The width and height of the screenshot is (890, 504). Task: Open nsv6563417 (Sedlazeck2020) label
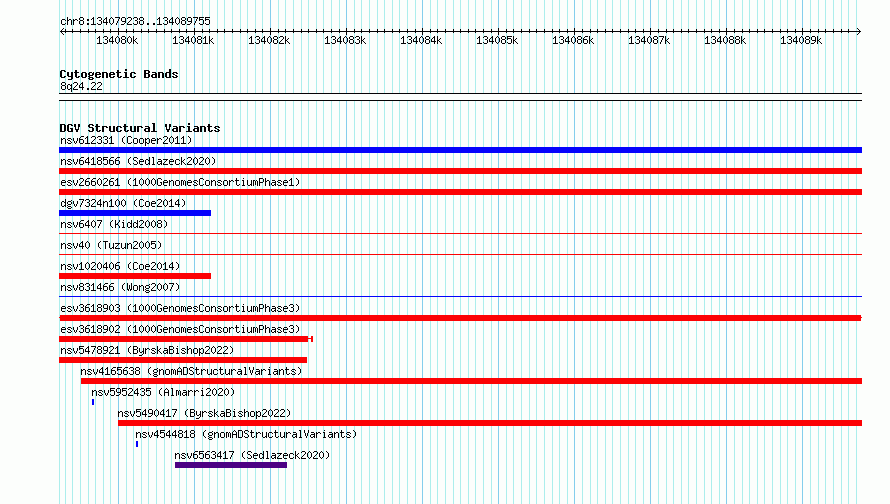pos(252,455)
